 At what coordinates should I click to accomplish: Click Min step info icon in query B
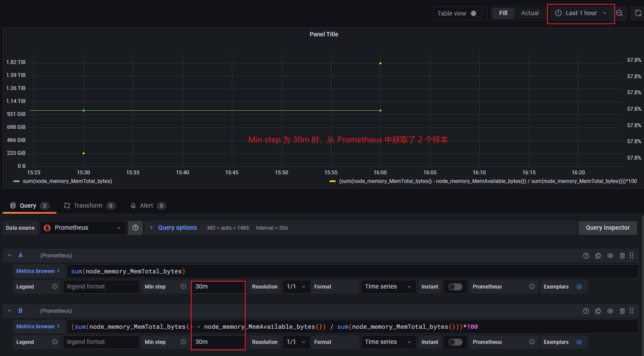(183, 342)
